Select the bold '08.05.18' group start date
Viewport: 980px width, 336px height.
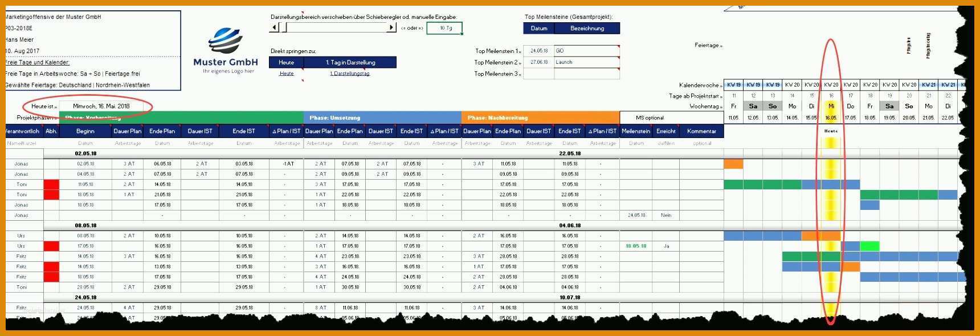[x=85, y=225]
